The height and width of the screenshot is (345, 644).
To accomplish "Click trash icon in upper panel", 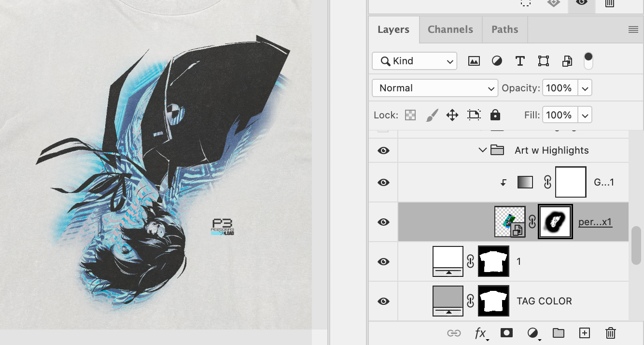I will (x=610, y=3).
